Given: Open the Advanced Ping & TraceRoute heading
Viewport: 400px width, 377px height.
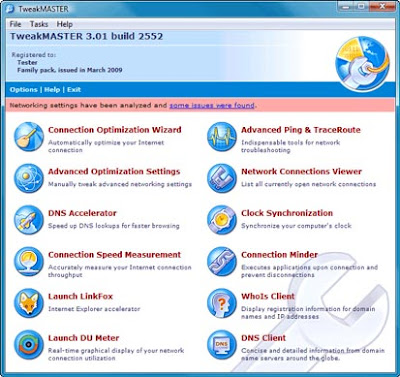Looking at the screenshot, I should coord(301,130).
